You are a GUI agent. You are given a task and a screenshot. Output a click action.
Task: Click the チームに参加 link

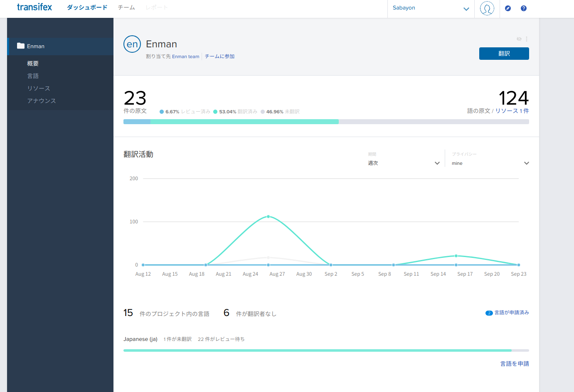219,56
